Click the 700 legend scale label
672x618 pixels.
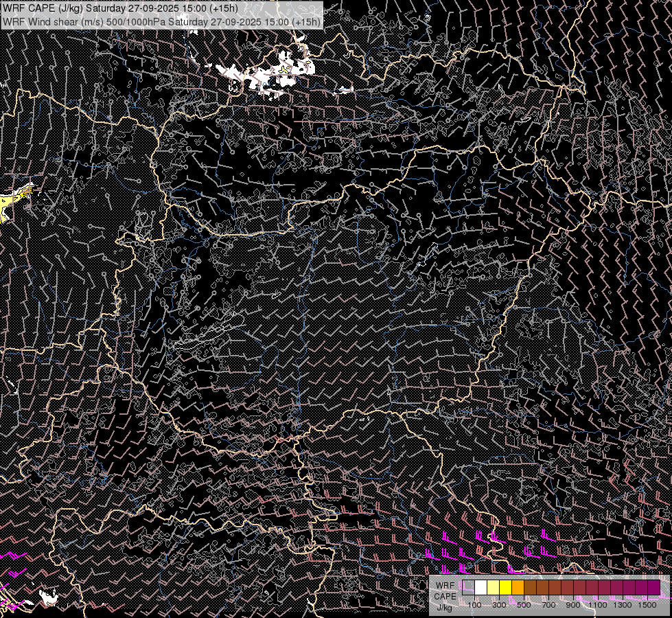(x=548, y=605)
